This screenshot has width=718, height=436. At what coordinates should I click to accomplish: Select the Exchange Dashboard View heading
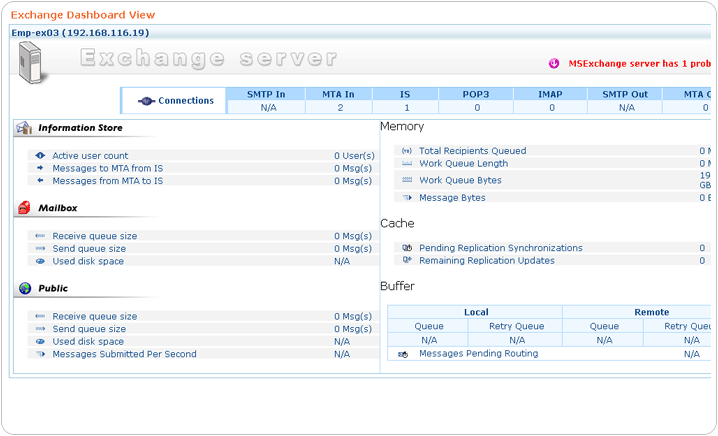tap(83, 15)
